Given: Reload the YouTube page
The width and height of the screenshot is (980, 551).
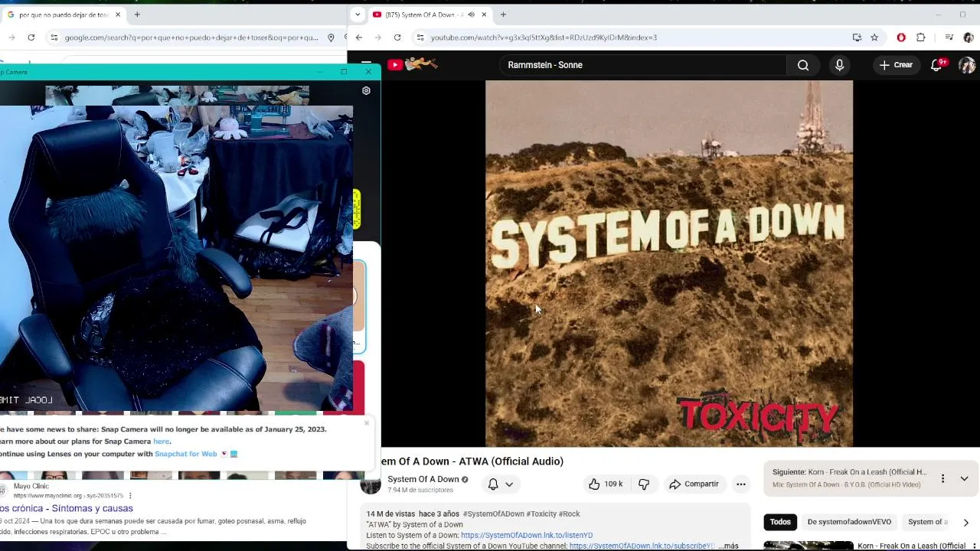Looking at the screenshot, I should (397, 37).
